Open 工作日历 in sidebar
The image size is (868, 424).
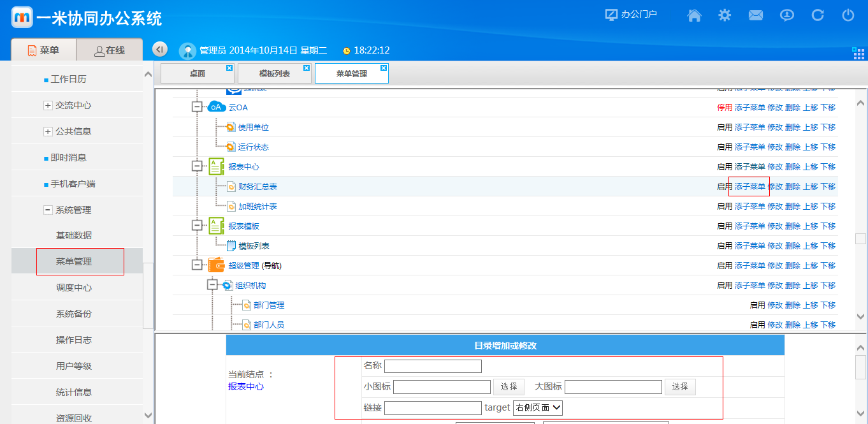68,79
